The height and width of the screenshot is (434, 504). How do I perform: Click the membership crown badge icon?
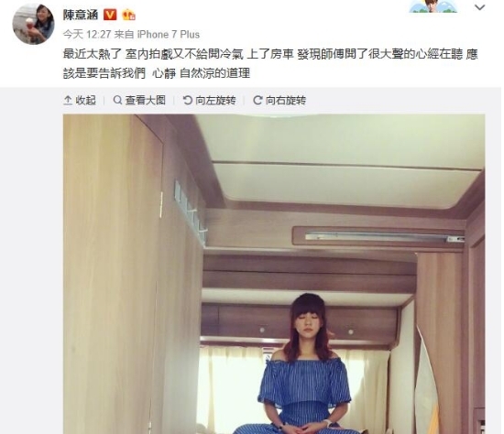(128, 15)
